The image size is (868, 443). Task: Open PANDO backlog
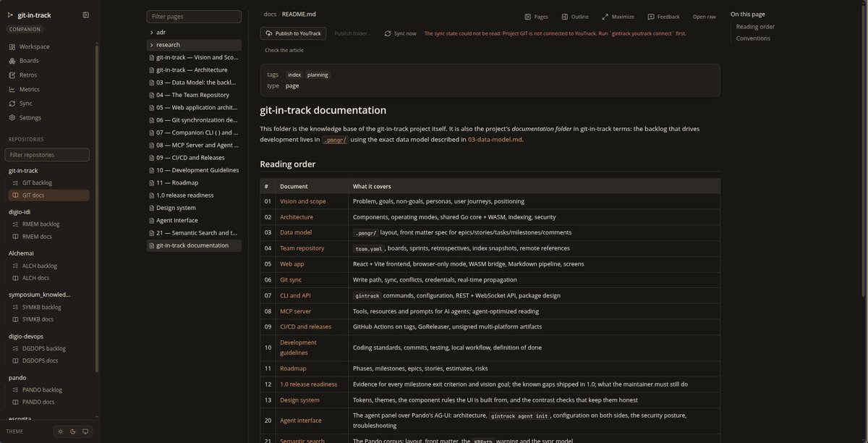point(49,389)
